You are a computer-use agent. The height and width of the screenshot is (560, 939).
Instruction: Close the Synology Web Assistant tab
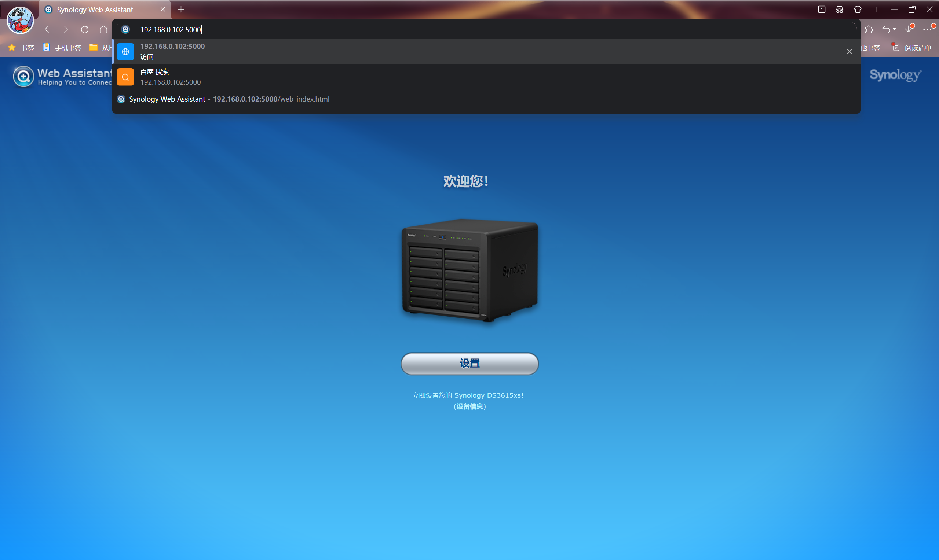click(163, 10)
